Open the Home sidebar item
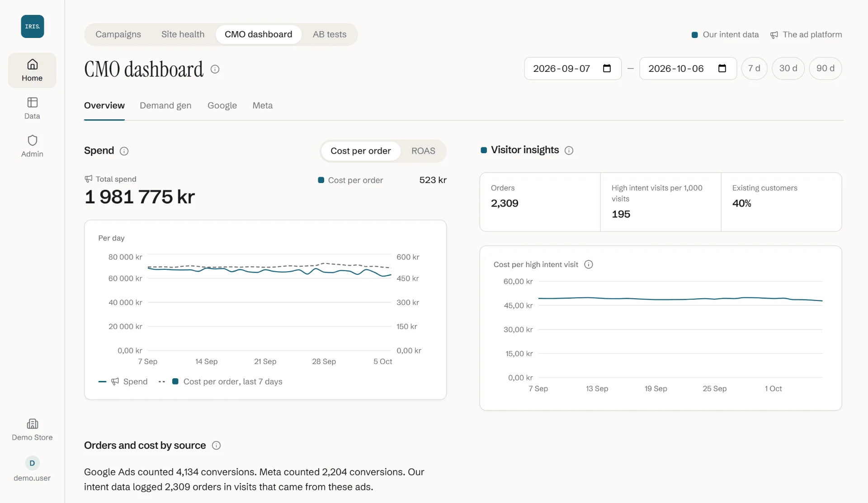The image size is (868, 503). 32,71
